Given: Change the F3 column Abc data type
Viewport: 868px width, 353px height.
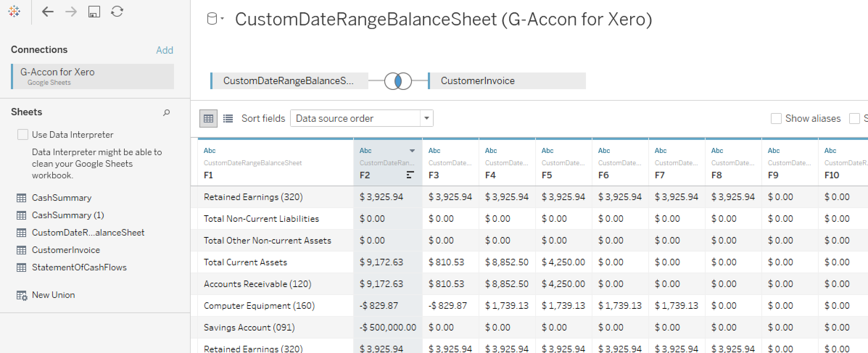Looking at the screenshot, I should tap(434, 150).
